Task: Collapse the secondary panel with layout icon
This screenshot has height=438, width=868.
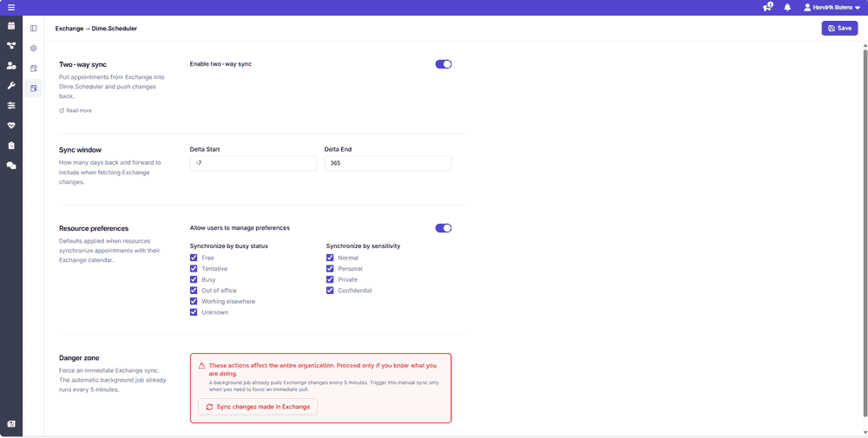Action: pos(34,29)
